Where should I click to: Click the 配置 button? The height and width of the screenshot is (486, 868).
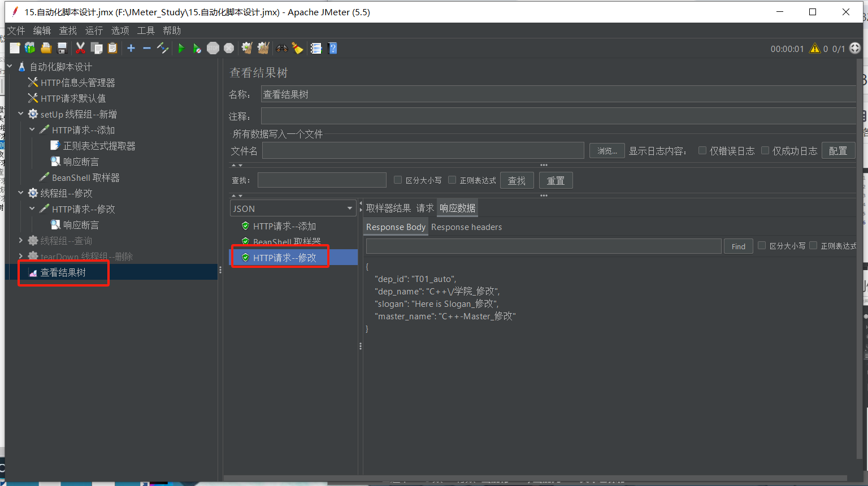838,151
